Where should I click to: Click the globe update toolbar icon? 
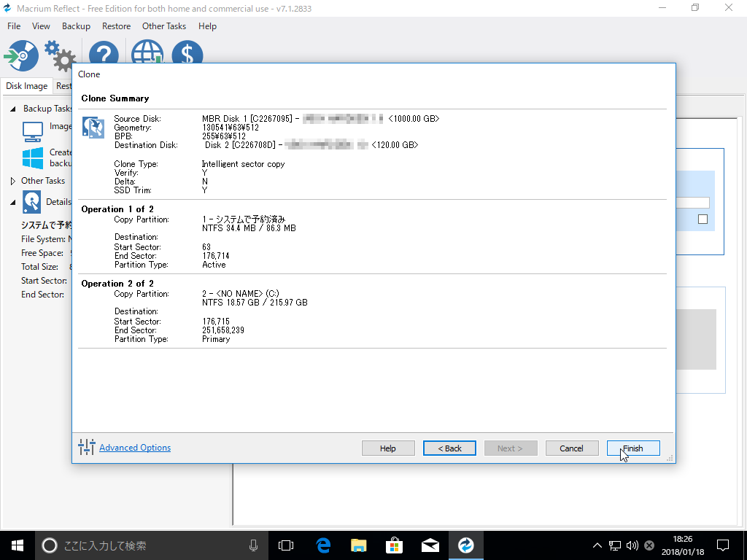tap(147, 52)
